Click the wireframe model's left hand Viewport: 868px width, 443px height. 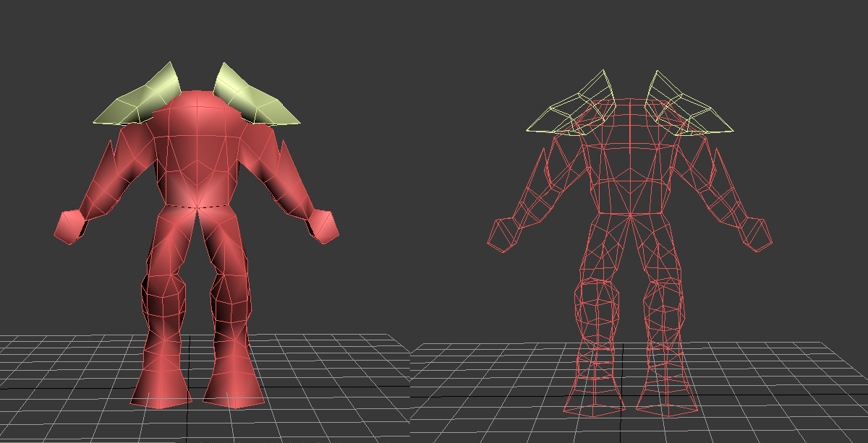503,235
